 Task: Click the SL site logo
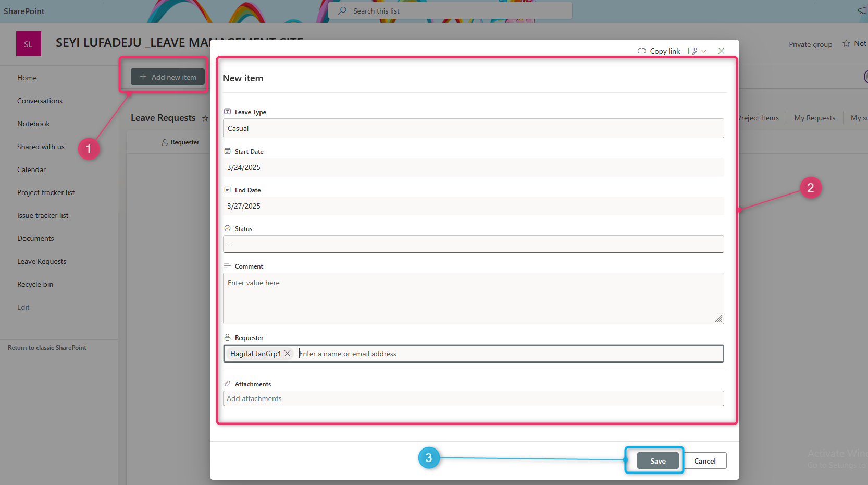coord(29,44)
